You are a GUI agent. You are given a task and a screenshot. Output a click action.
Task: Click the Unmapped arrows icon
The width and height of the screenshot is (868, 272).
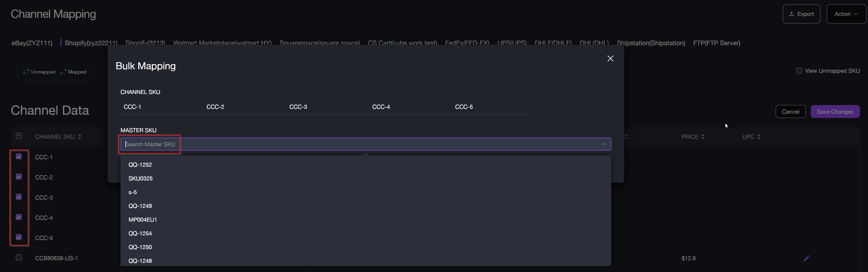click(26, 72)
